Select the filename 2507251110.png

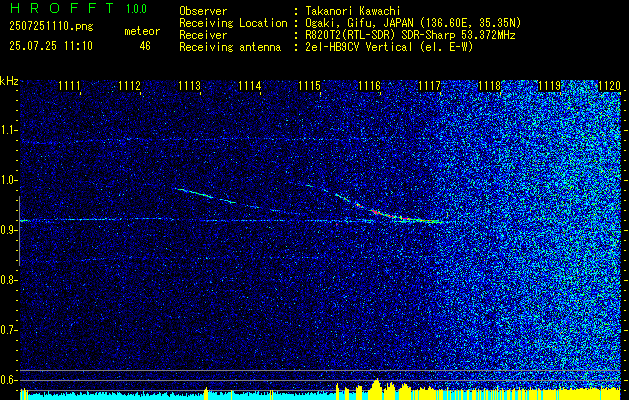click(51, 26)
